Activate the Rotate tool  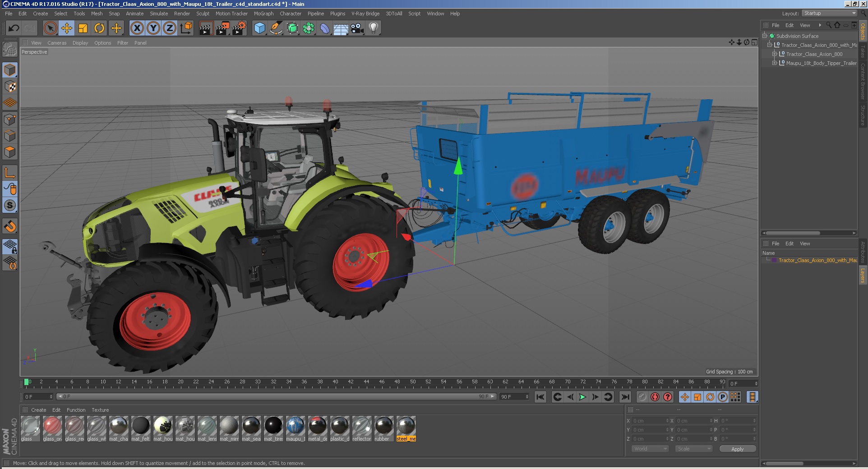99,28
